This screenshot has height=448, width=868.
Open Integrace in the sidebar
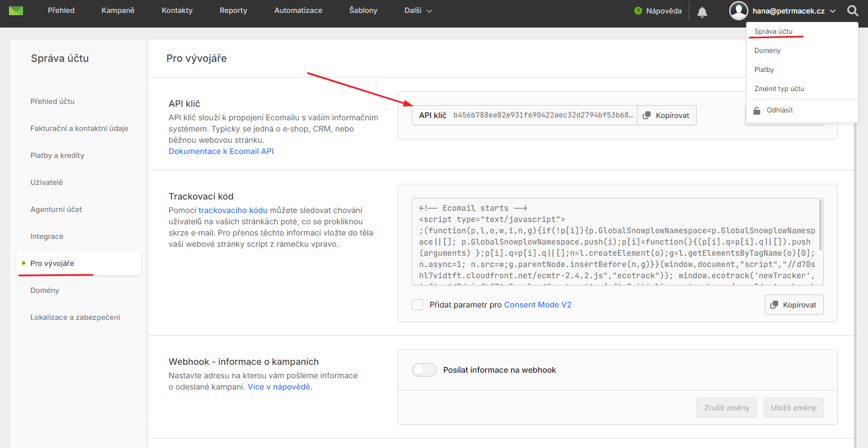coord(47,237)
